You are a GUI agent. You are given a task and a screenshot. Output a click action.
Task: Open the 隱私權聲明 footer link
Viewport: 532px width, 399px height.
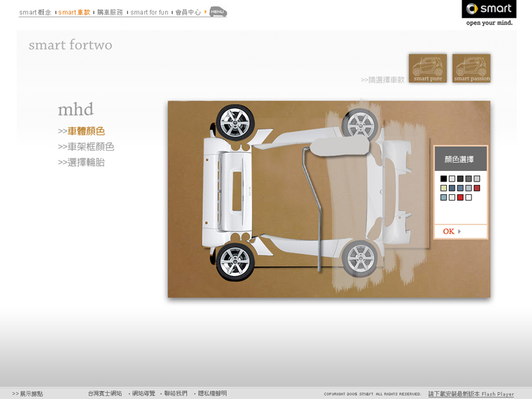tap(212, 394)
